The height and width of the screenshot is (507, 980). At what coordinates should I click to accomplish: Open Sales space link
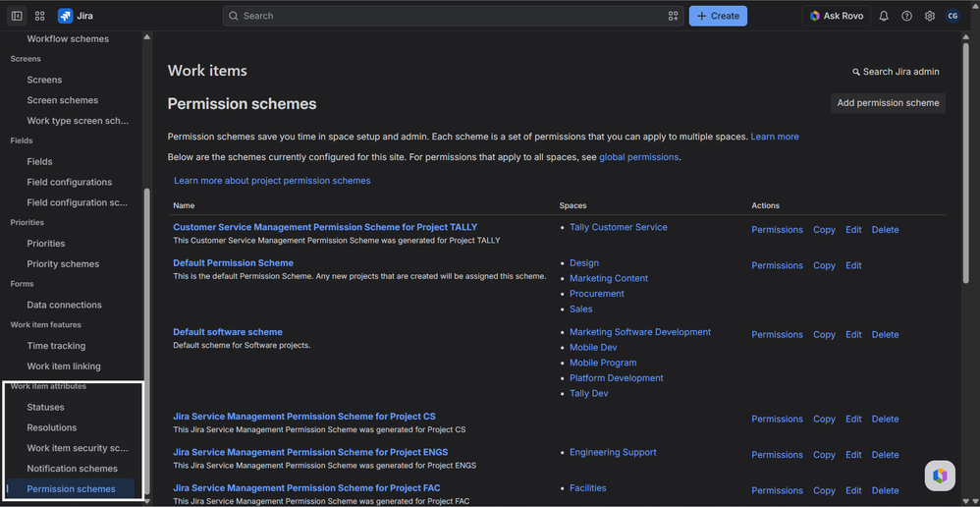click(x=580, y=309)
